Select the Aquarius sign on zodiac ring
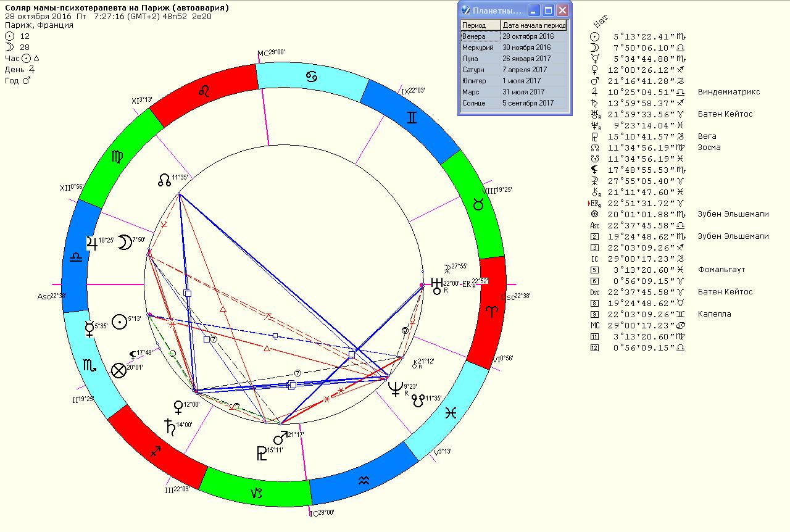 point(365,479)
